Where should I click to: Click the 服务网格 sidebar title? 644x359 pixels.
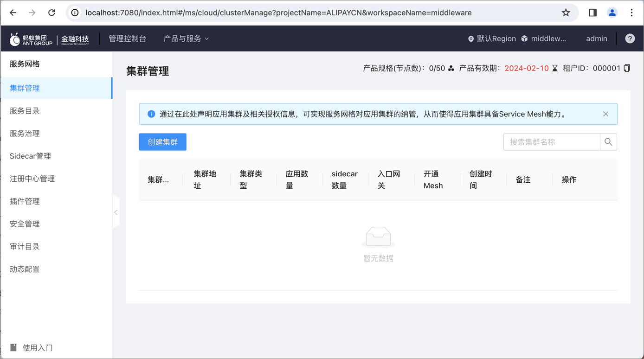(25, 64)
